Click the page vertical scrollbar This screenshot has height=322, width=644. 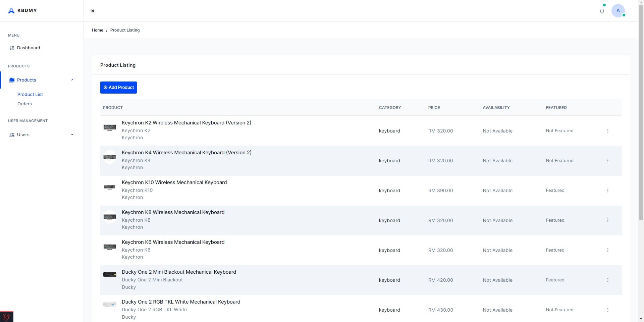click(641, 112)
